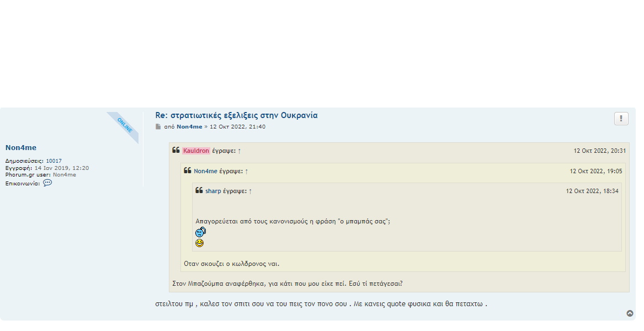
Task: Click registration date 14 Ιαν 2019, 12:20
Action: click(x=62, y=168)
